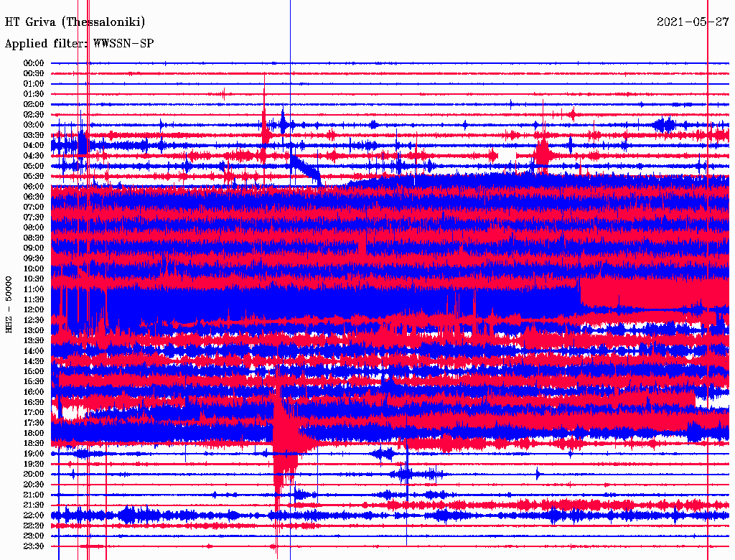Click the 16:00 time label
Image resolution: width=735 pixels, height=560 pixels.
click(x=34, y=392)
